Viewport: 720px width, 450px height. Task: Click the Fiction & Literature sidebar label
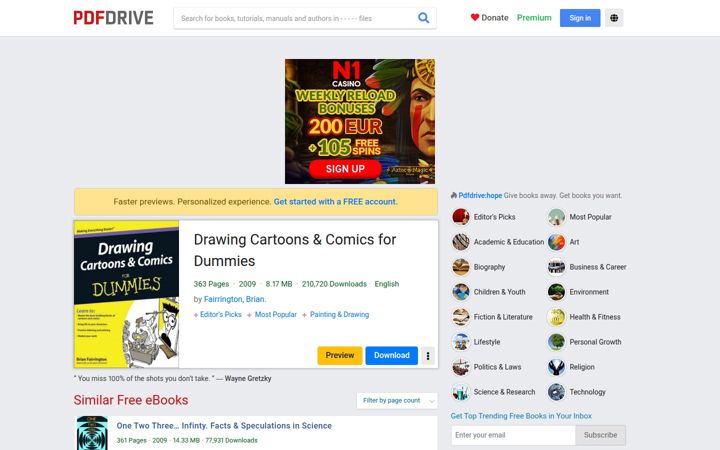[503, 317]
